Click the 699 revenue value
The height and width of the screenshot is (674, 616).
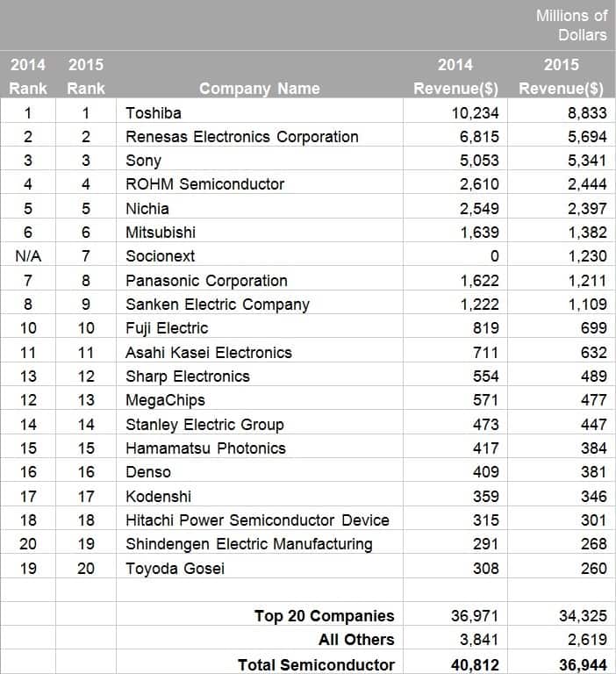pyautogui.click(x=594, y=328)
